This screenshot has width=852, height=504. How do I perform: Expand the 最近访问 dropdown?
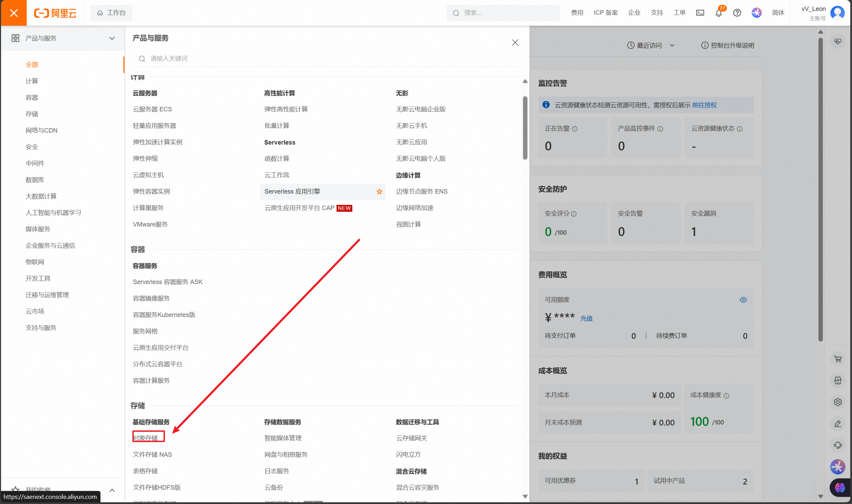pyautogui.click(x=650, y=45)
